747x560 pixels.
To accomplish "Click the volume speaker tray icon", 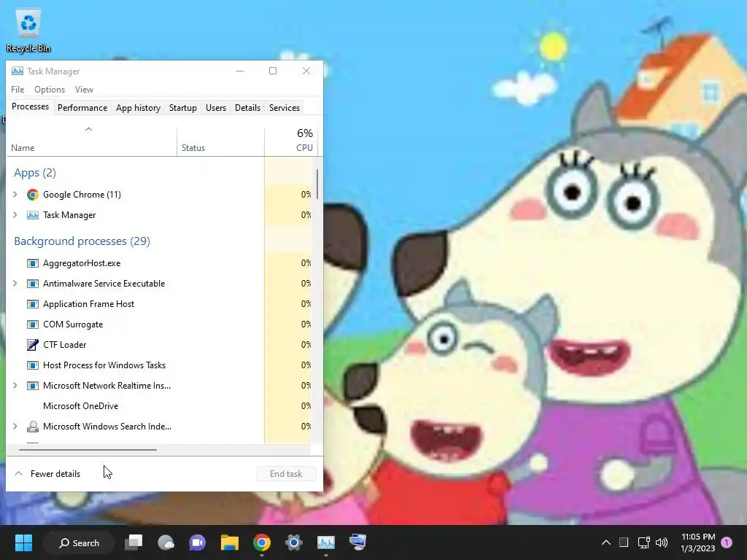I will 662,542.
